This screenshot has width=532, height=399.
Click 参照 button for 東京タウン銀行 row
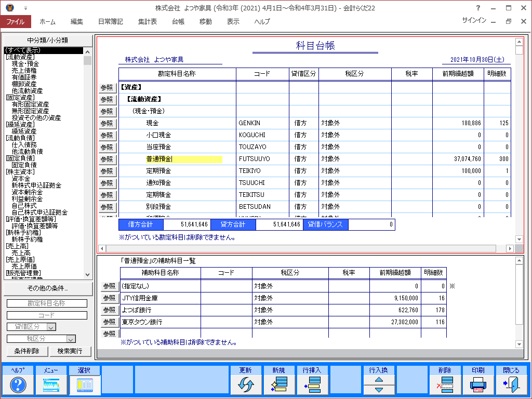[x=110, y=322]
